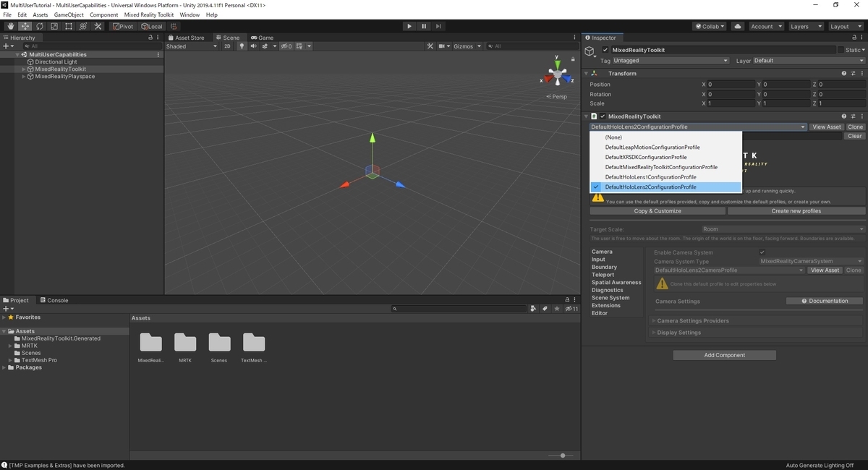Toggle scene effects icon
Screen dimensions: 868x470
point(265,46)
